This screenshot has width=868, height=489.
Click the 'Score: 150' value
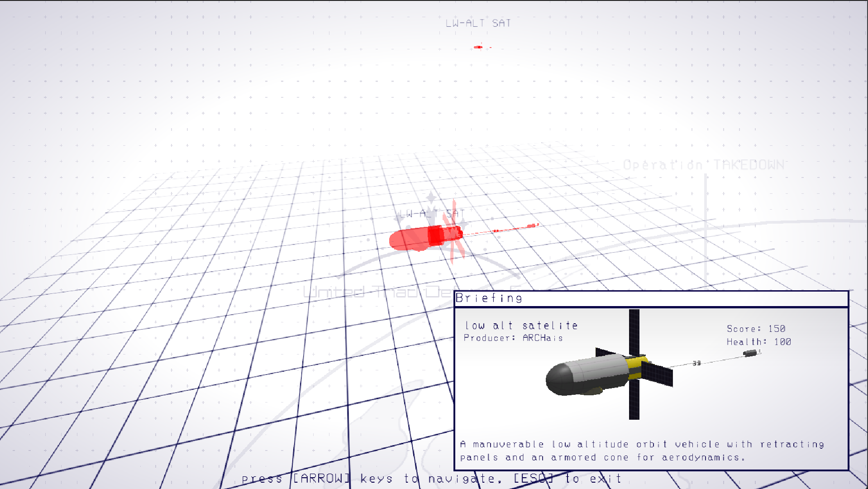tap(756, 329)
